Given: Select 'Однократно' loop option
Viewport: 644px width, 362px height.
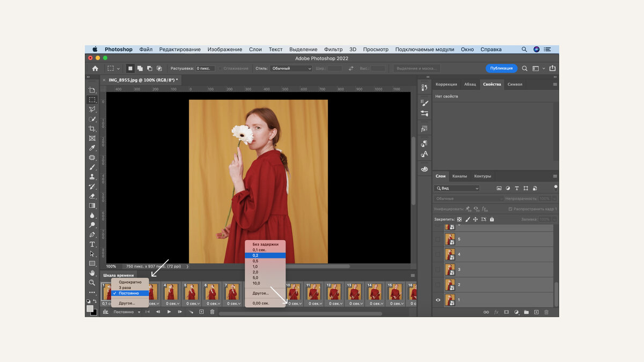Looking at the screenshot, I should 130,282.
